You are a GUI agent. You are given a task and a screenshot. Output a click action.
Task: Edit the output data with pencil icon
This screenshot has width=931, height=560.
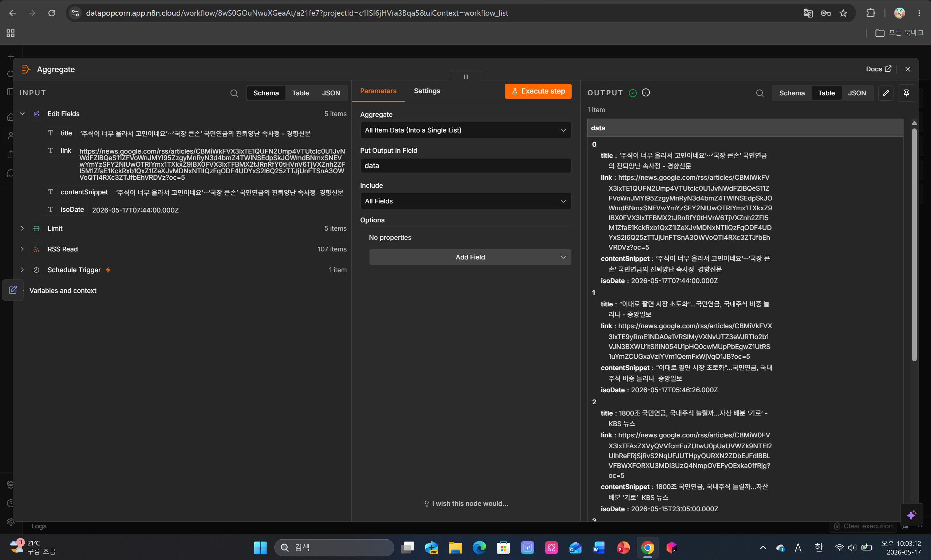(x=886, y=93)
